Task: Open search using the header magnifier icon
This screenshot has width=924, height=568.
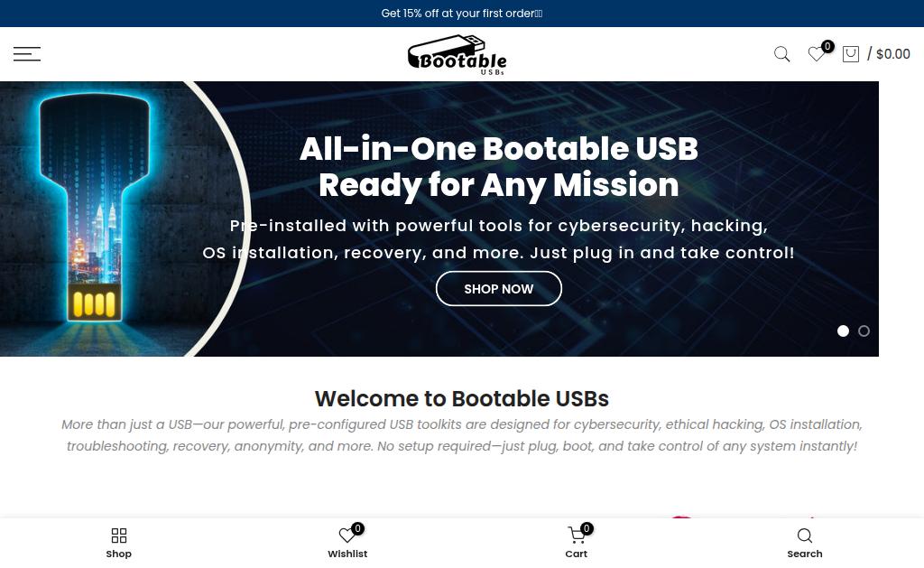Action: (781, 54)
